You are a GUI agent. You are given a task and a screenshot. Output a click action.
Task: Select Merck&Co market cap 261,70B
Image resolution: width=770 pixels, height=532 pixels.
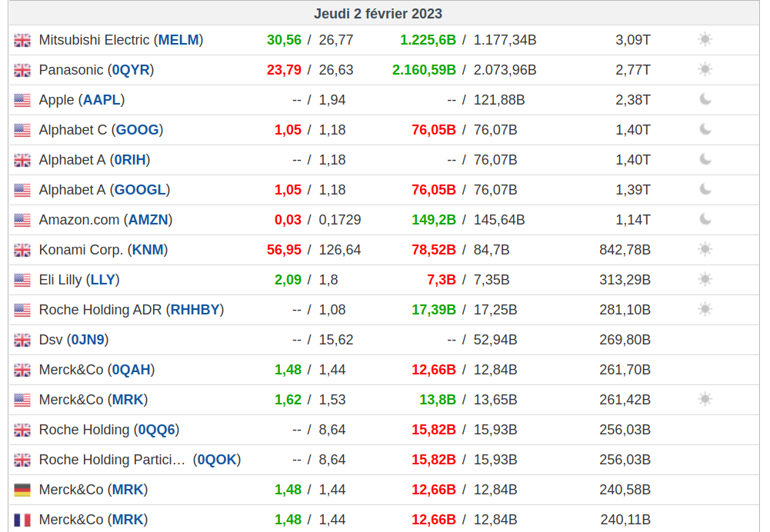(x=625, y=369)
